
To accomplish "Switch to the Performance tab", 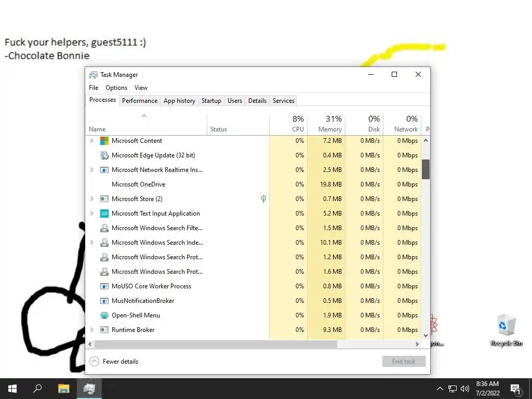I will [140, 101].
